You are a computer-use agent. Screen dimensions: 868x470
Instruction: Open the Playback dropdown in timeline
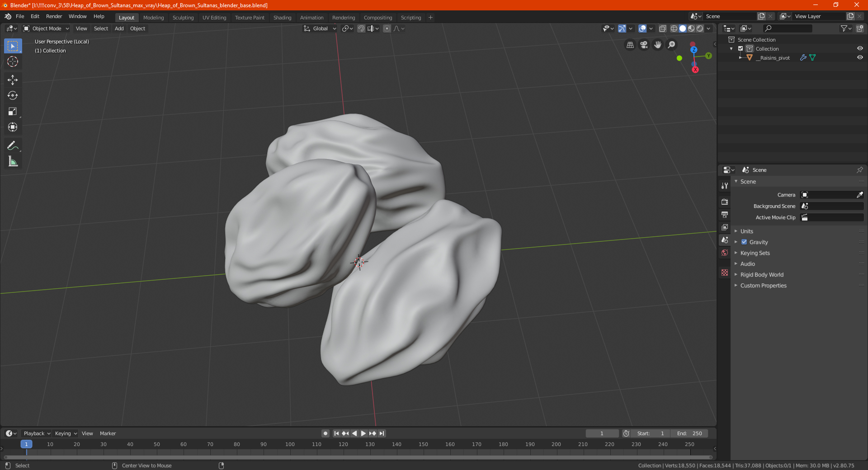(x=37, y=433)
